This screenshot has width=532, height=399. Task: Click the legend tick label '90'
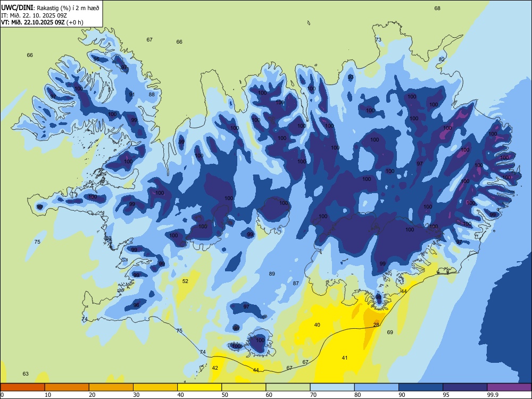(x=402, y=395)
